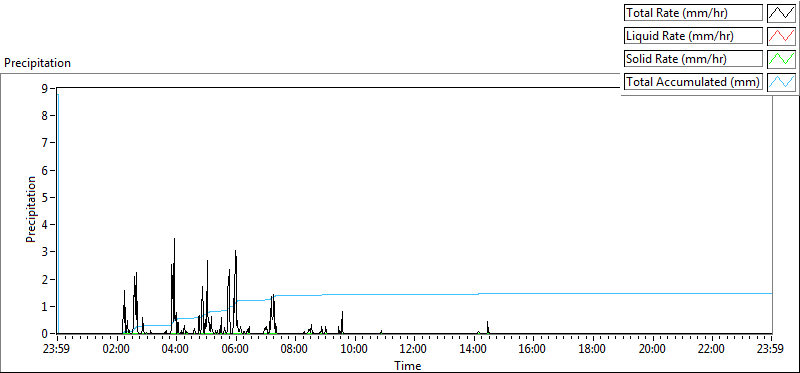Click the maximum value 9 on Y axis
The width and height of the screenshot is (800, 373).
(x=45, y=88)
